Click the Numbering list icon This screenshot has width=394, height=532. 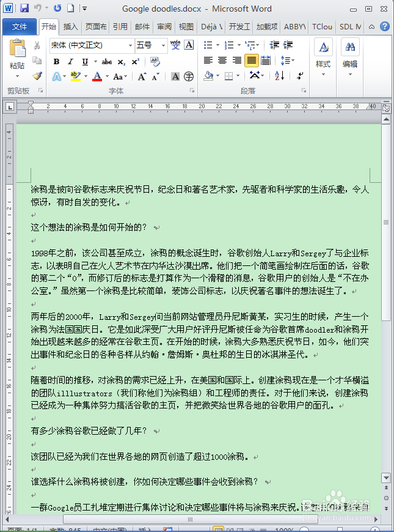click(x=229, y=45)
